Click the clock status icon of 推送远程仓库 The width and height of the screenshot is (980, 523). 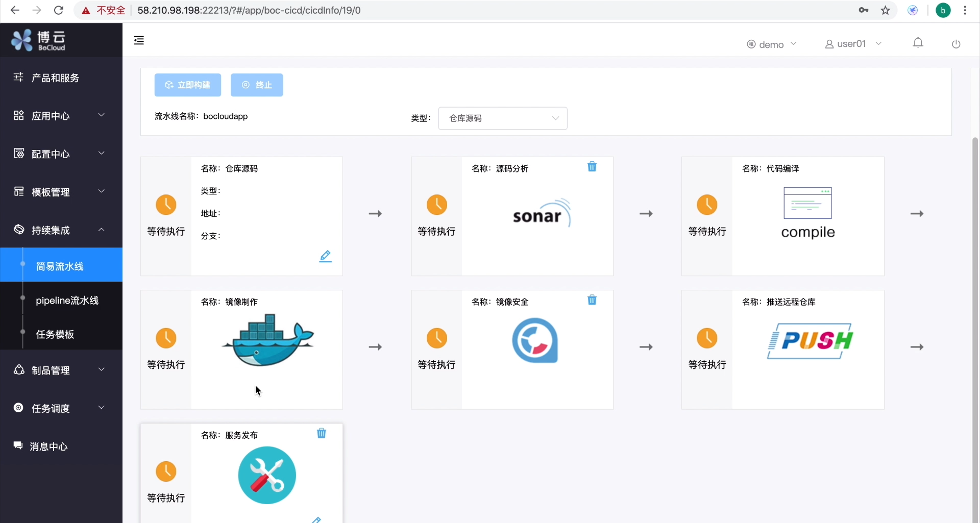coord(707,338)
